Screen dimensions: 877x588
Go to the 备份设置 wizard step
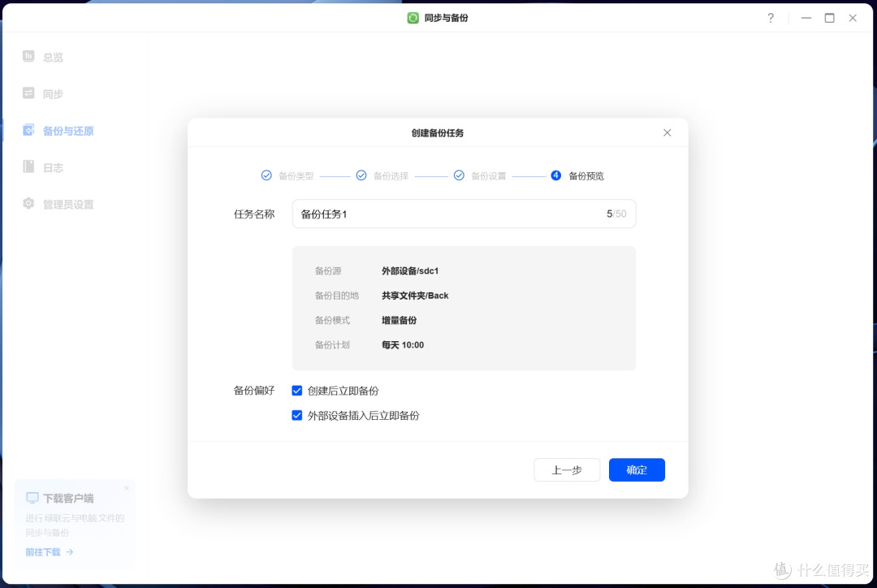(x=488, y=176)
